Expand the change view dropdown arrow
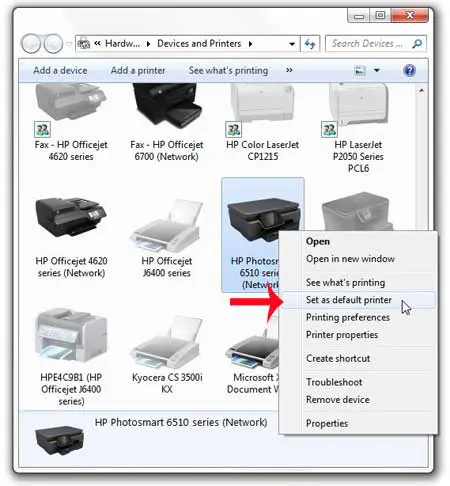Viewport: 450px width, 486px height. point(377,70)
